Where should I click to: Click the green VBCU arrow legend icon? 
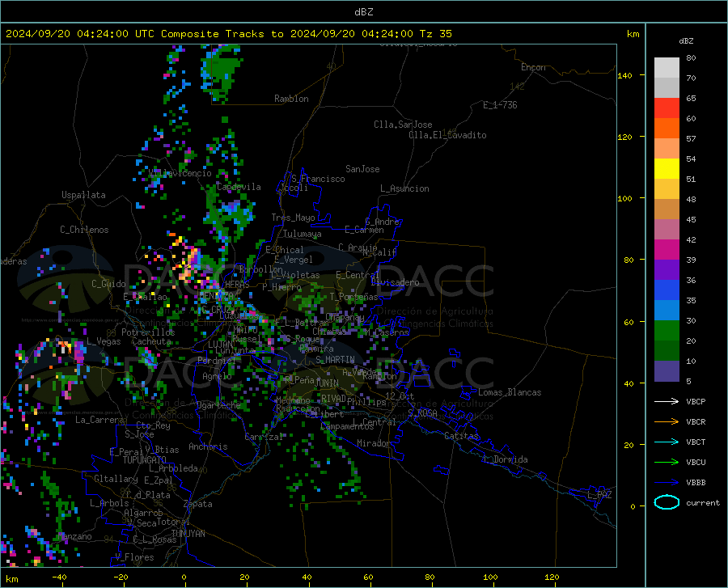click(x=667, y=463)
